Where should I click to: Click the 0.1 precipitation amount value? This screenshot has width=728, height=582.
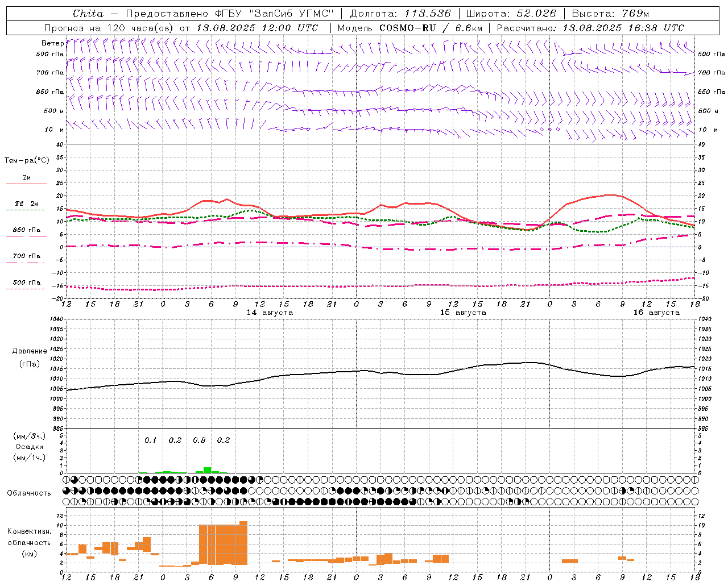(x=150, y=440)
